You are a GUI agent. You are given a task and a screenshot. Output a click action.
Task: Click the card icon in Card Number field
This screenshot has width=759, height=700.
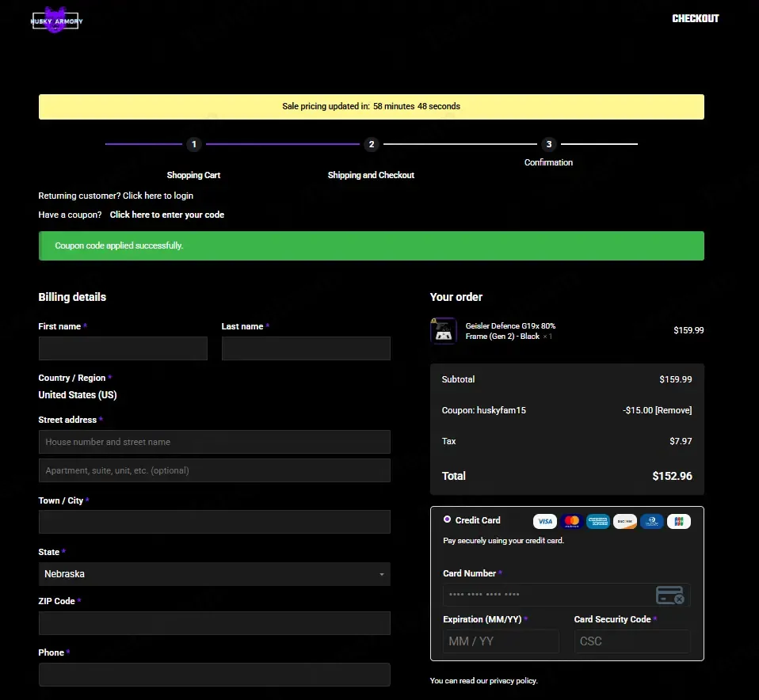coord(669,595)
